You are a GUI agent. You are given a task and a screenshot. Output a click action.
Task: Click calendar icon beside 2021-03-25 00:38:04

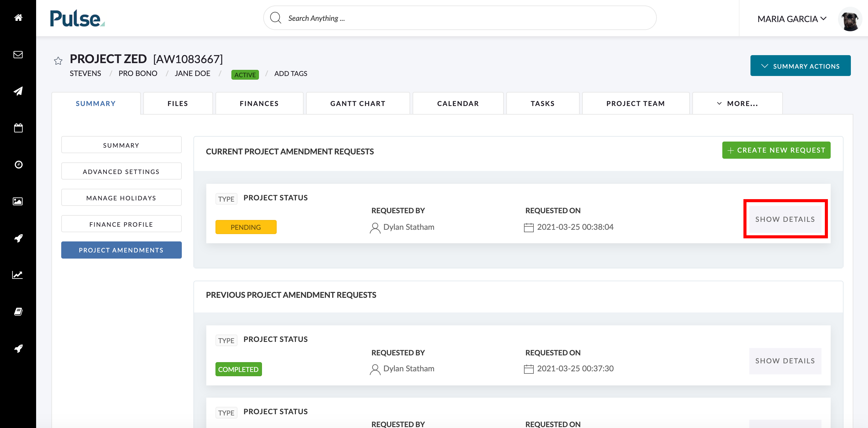[x=529, y=228]
